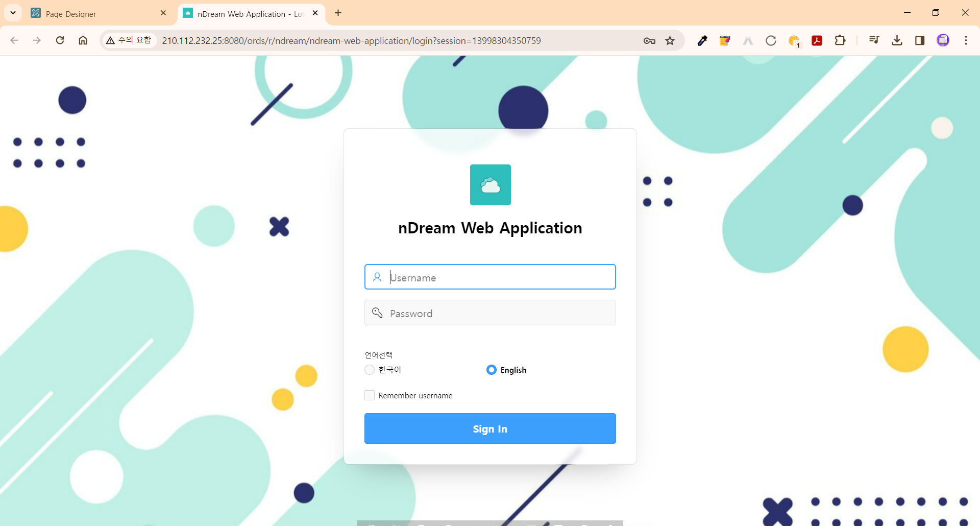Toggle the browser side panel

(x=920, y=40)
